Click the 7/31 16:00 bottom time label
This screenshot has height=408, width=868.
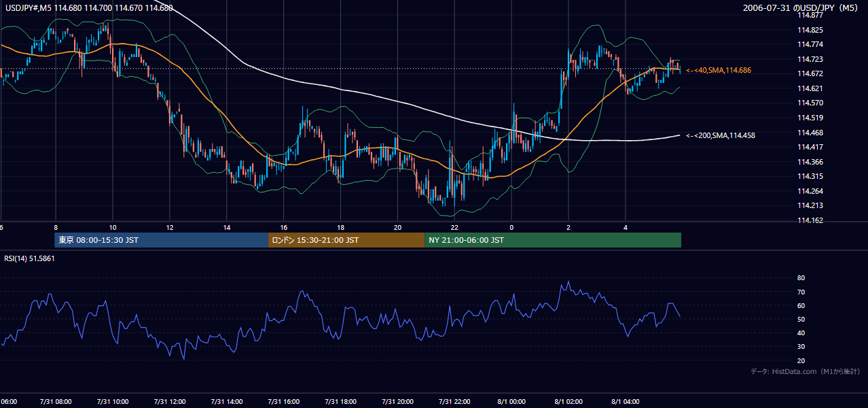284,401
